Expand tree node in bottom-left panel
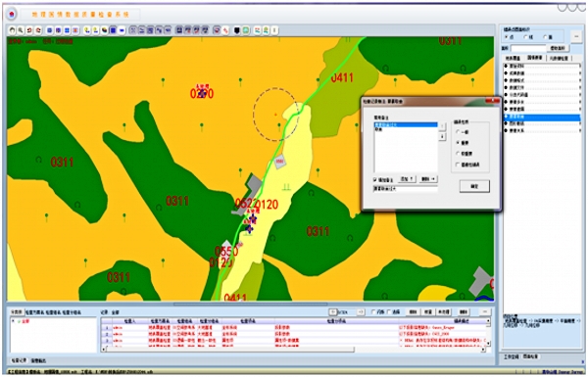The height and width of the screenshot is (377, 588). pos(13,321)
